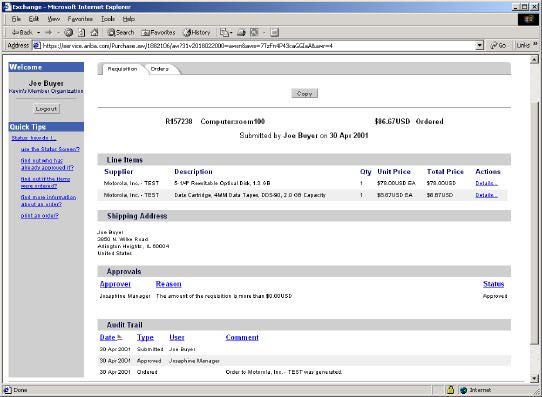Image resolution: width=542 pixels, height=397 pixels.
Task: Open the 'find out if the items were ordered?' tip
Action: [x=45, y=182]
